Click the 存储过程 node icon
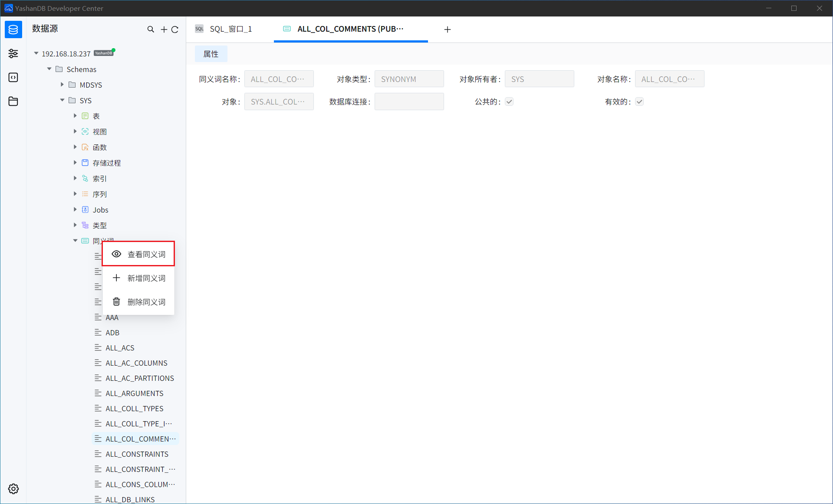Screen dimensions: 833x504 pyautogui.click(x=85, y=163)
